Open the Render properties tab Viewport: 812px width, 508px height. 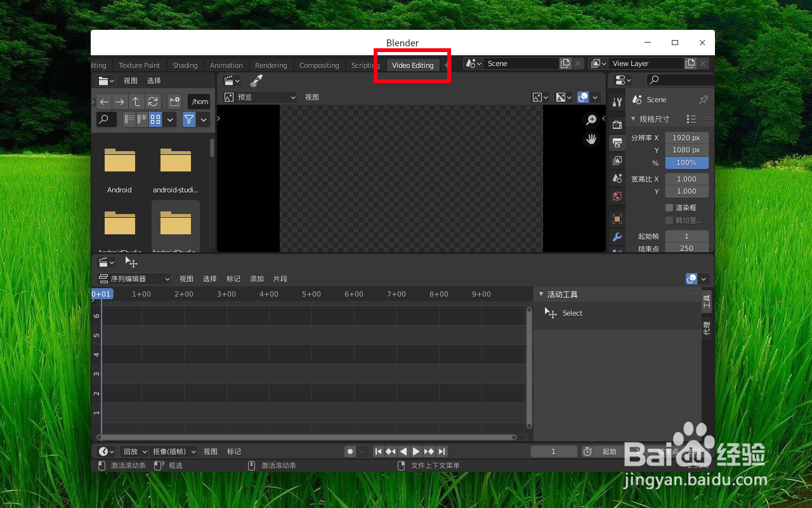(x=617, y=124)
